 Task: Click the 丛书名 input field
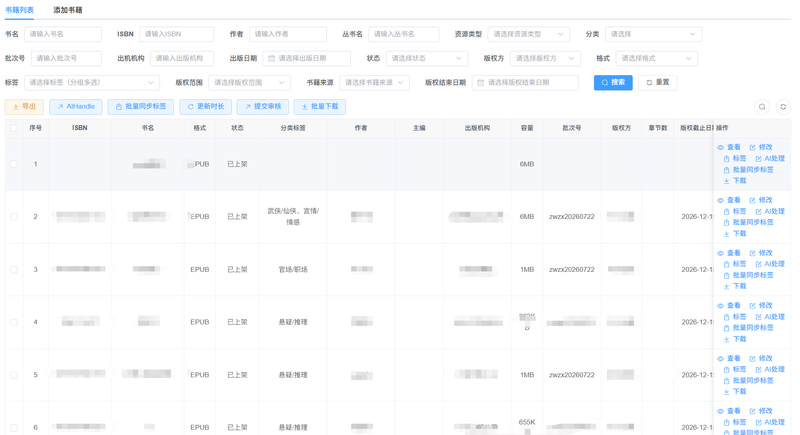pos(404,34)
